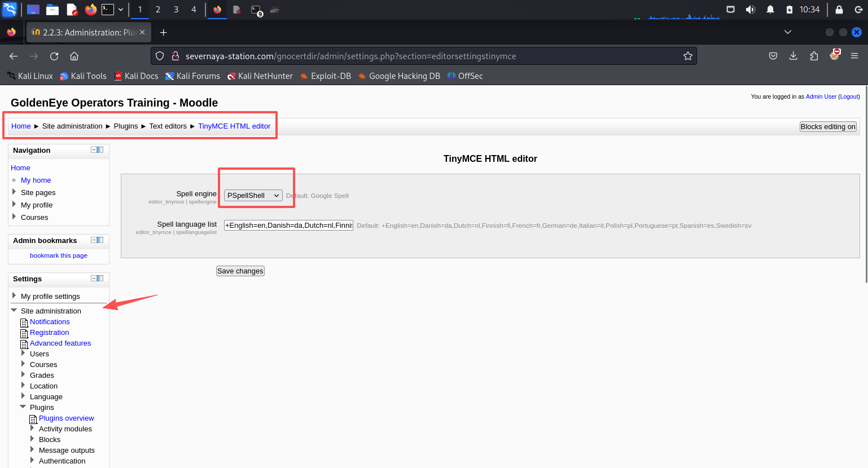Click the tracking protection shield icon
868x468 pixels.
pos(160,56)
